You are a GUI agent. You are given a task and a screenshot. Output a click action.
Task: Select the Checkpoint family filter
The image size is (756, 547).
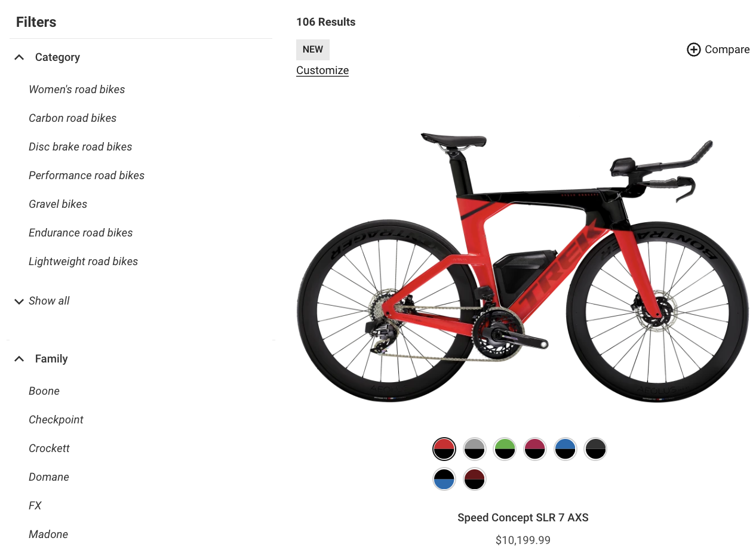[x=56, y=420]
